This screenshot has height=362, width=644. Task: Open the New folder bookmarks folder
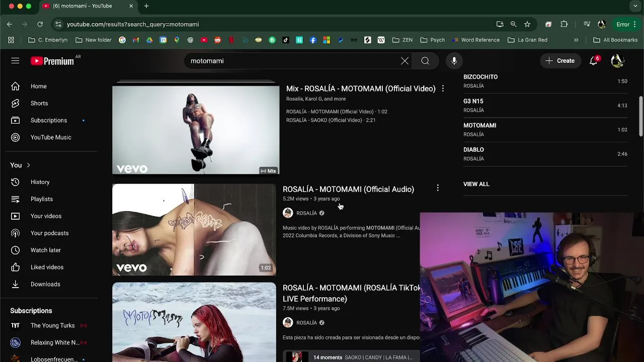tap(94, 40)
